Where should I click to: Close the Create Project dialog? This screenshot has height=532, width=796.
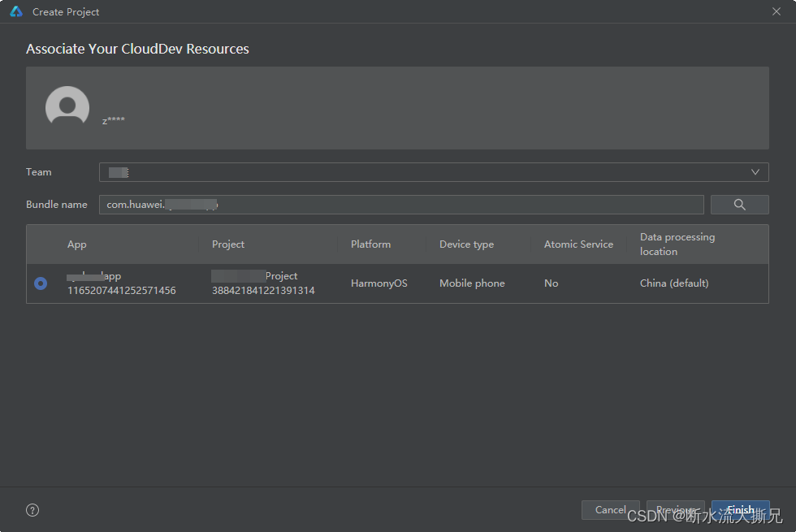pos(776,11)
